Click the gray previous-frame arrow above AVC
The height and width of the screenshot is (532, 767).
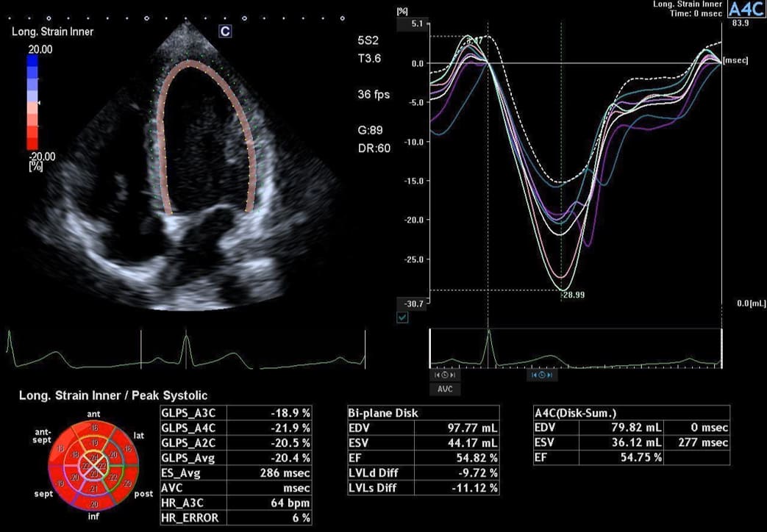tap(438, 375)
